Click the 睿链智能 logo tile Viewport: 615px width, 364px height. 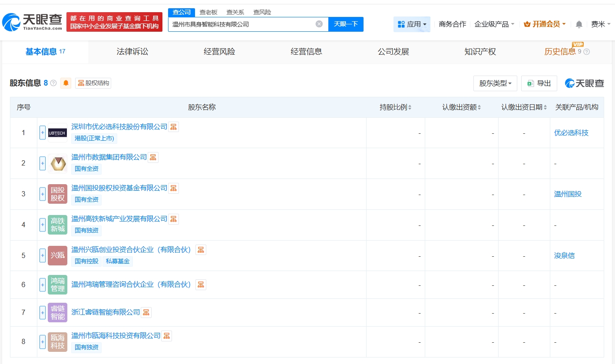click(x=57, y=312)
